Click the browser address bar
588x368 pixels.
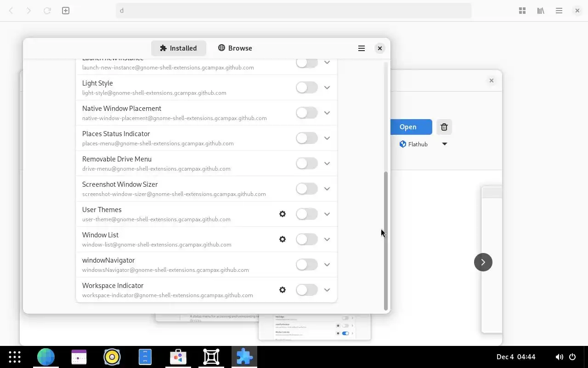(x=294, y=11)
